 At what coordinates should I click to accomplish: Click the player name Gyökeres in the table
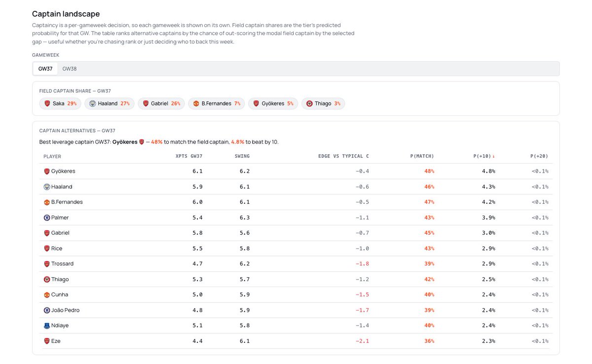point(63,171)
